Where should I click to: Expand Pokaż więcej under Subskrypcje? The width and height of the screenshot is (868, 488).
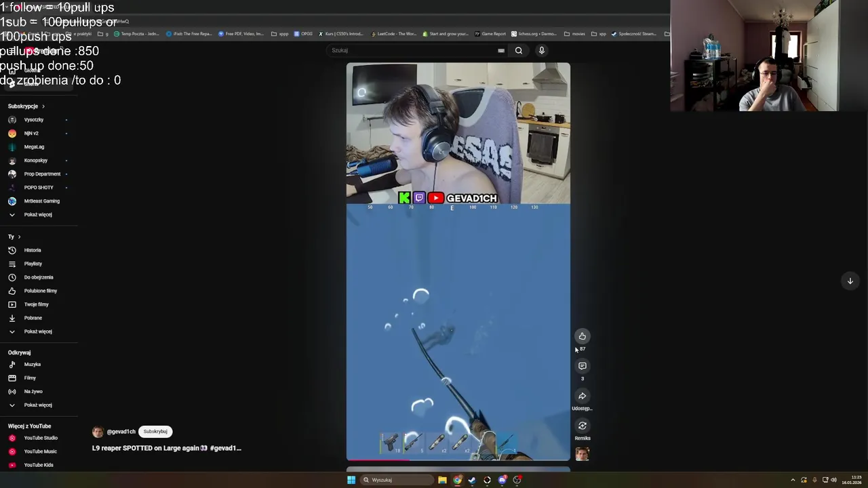click(39, 215)
